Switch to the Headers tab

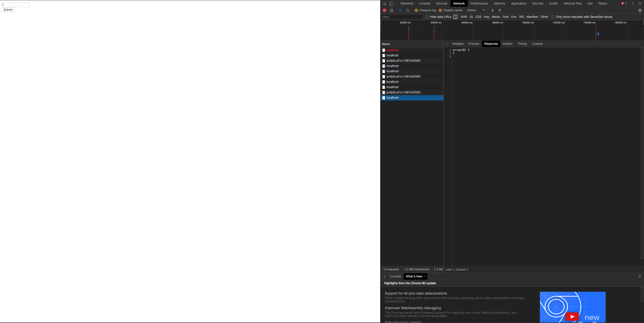[x=457, y=44]
